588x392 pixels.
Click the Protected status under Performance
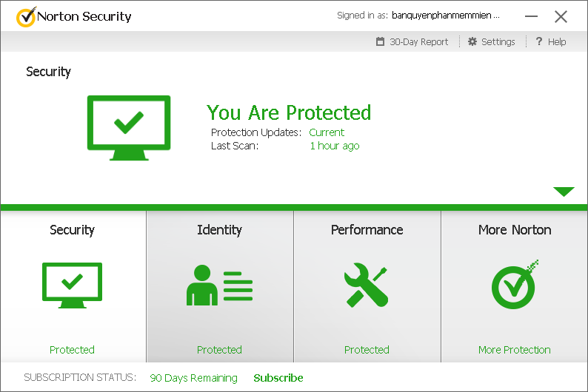pyautogui.click(x=367, y=350)
